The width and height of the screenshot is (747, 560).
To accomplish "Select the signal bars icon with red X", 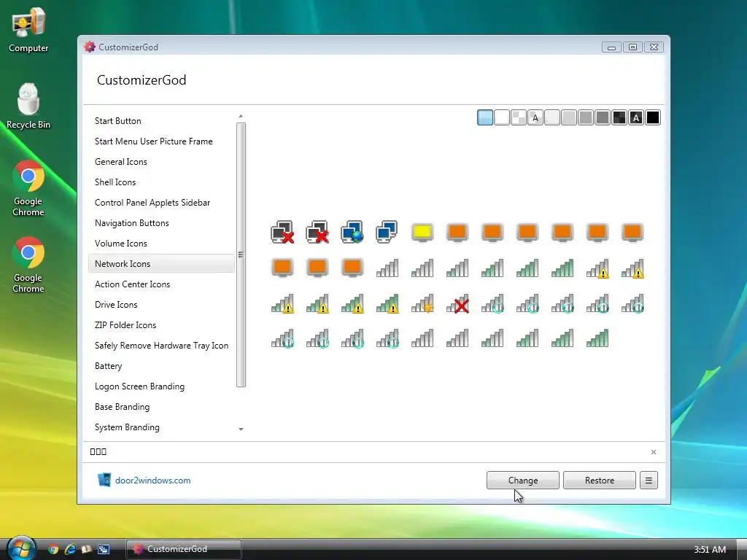I will pos(458,303).
